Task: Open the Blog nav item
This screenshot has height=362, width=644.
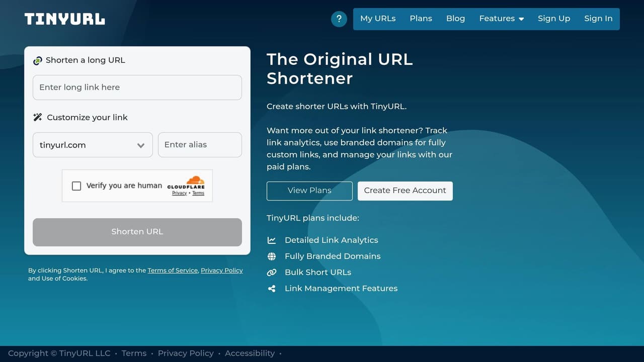Action: 455,19
